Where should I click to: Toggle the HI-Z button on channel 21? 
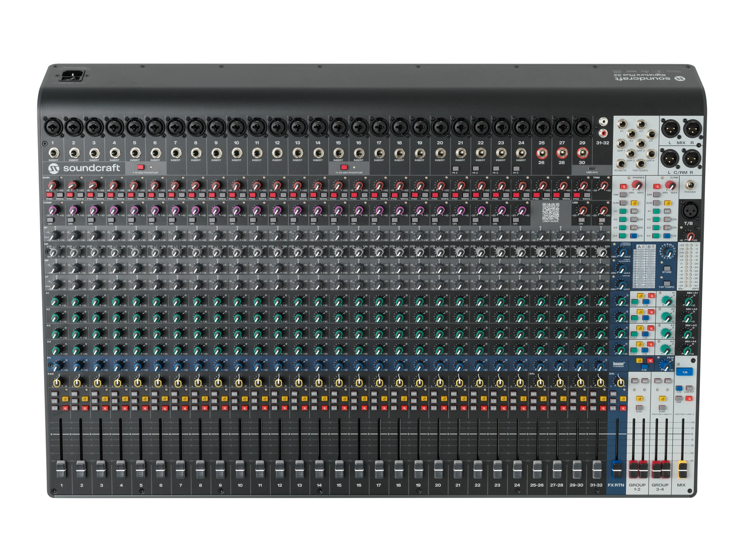455,169
